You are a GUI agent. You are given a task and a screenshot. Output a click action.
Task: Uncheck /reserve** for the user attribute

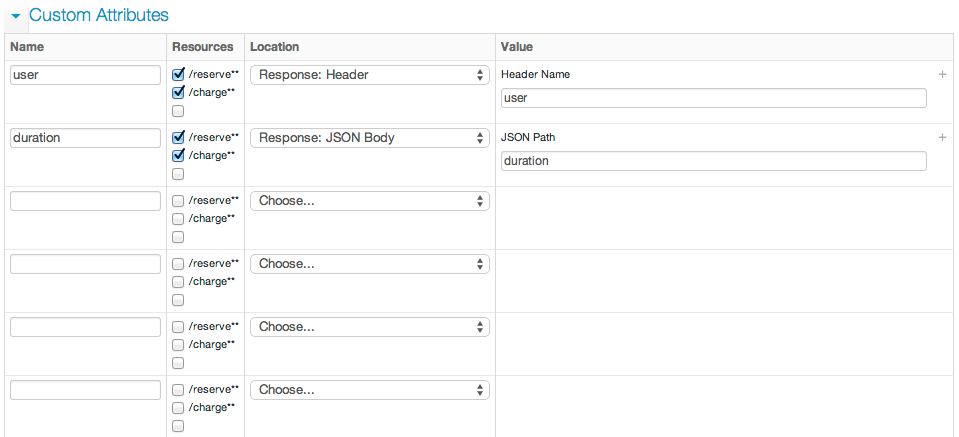click(x=178, y=75)
